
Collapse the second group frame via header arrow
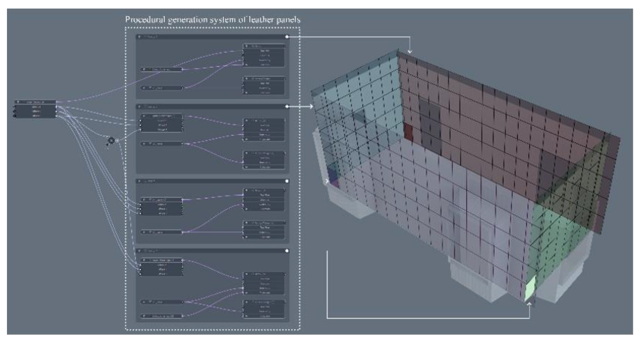point(139,107)
